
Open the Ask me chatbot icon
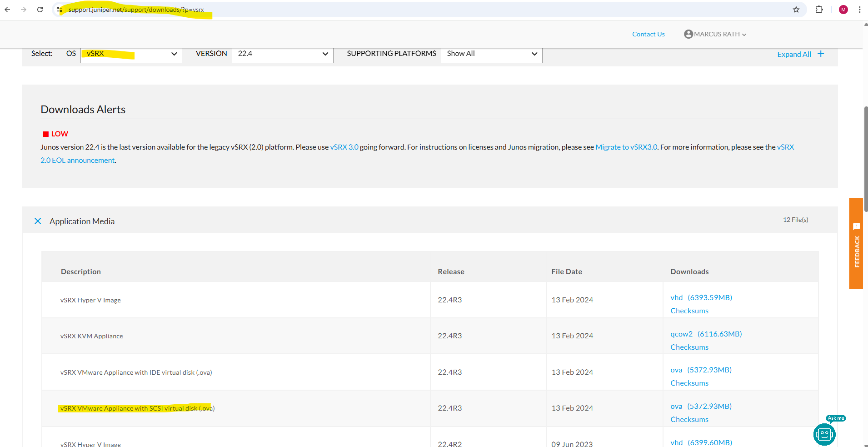click(x=824, y=434)
